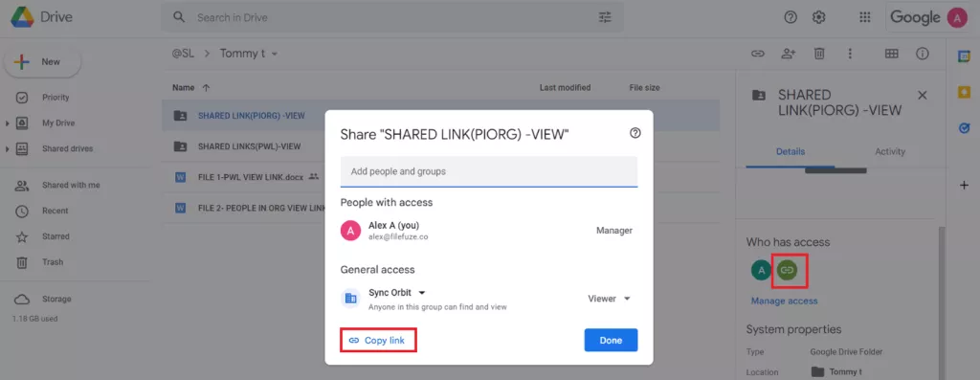Toggle the view details info icon
This screenshot has height=380, width=980.
[x=923, y=54]
